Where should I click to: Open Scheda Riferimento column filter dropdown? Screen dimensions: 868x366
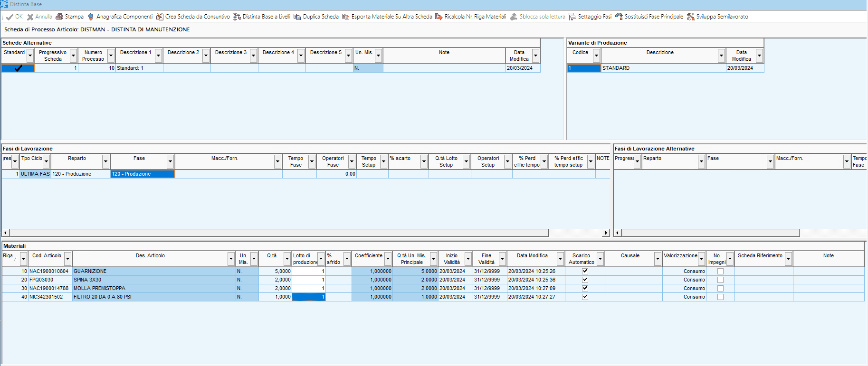pyautogui.click(x=788, y=259)
